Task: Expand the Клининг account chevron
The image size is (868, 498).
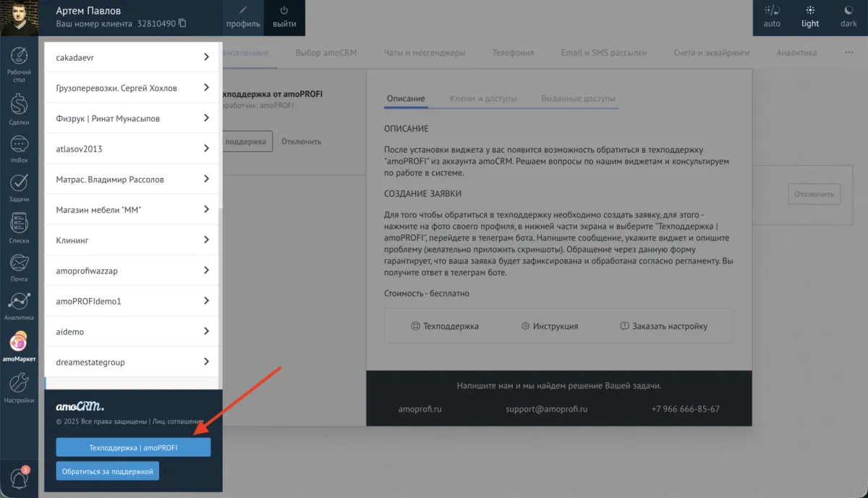Action: 206,240
